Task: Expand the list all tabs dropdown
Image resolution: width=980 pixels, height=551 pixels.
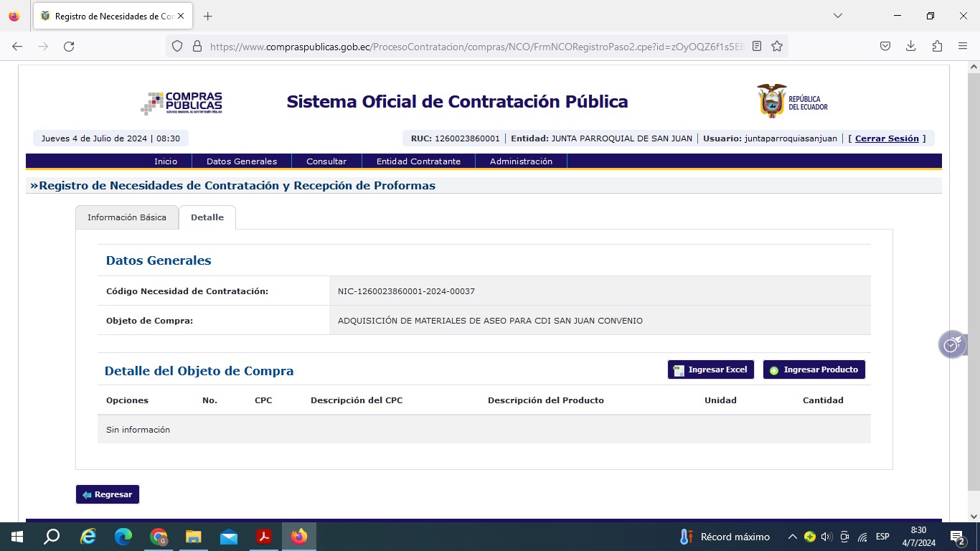Action: [x=837, y=16]
